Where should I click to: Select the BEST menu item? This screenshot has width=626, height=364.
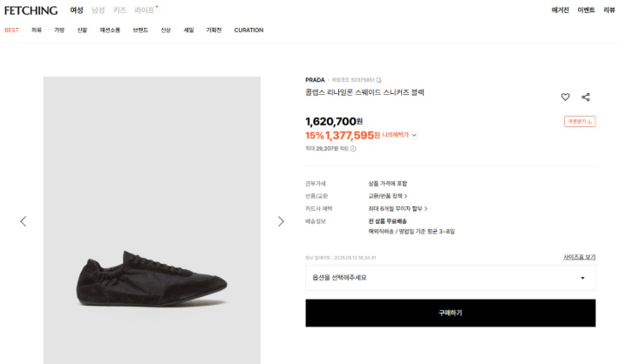(x=11, y=30)
